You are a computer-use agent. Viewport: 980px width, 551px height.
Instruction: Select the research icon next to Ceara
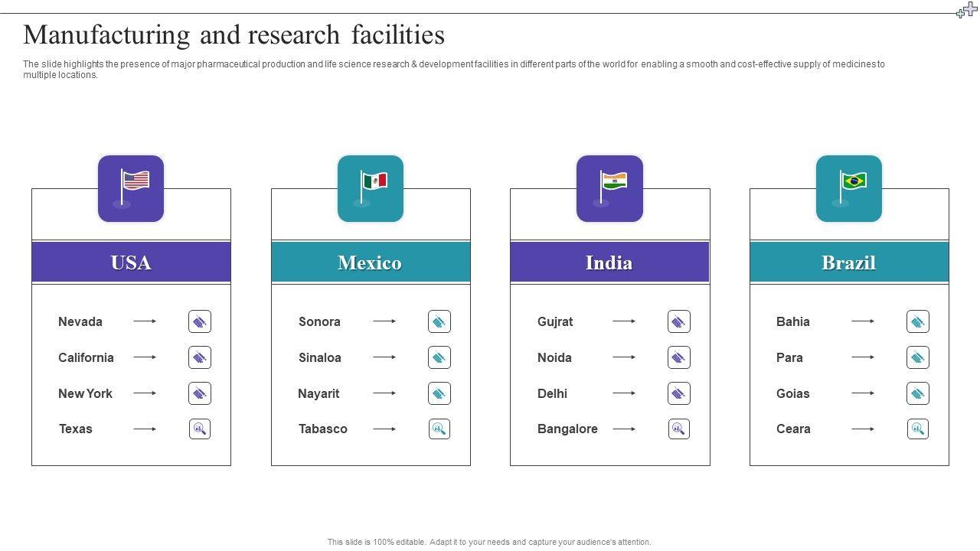coord(918,429)
